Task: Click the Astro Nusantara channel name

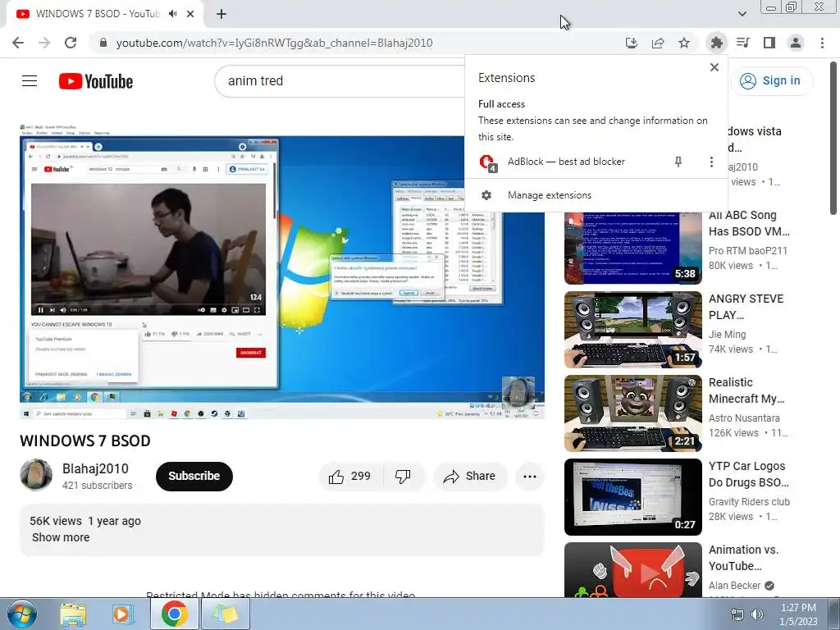Action: point(744,418)
